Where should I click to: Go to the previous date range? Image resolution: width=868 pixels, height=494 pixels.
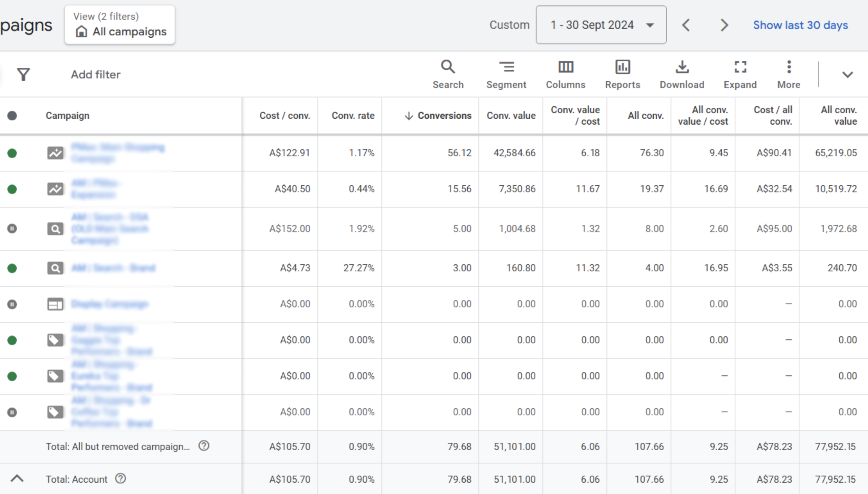(x=686, y=25)
